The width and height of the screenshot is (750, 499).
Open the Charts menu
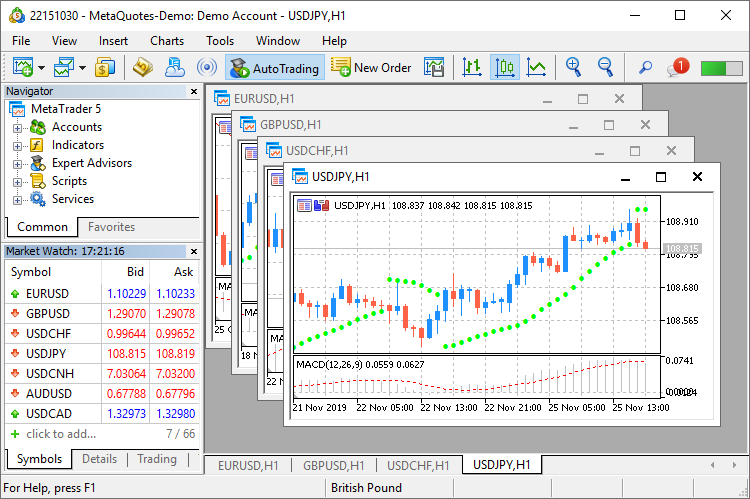point(167,41)
